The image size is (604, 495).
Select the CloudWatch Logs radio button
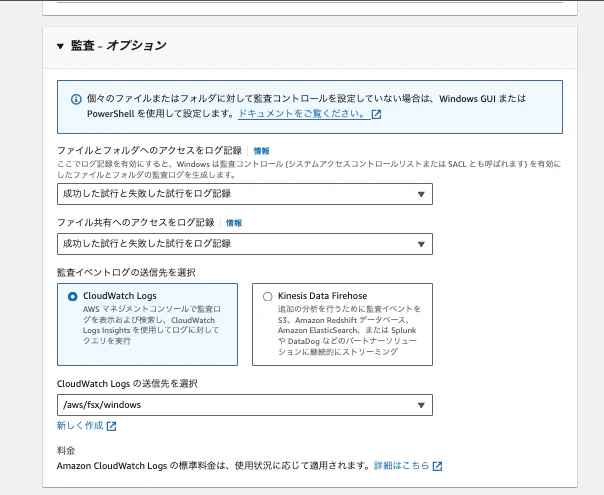[72, 297]
